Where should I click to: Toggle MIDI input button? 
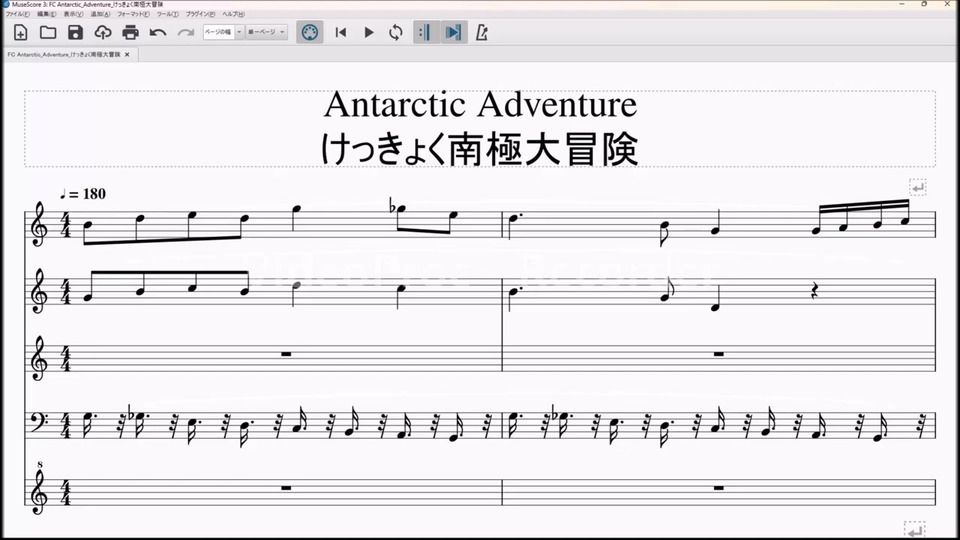click(310, 32)
